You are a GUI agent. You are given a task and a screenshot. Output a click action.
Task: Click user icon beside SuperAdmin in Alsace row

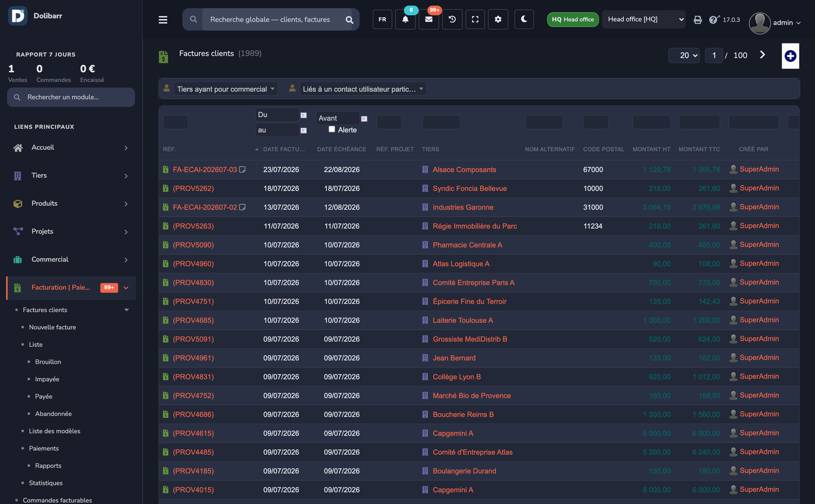pos(733,169)
